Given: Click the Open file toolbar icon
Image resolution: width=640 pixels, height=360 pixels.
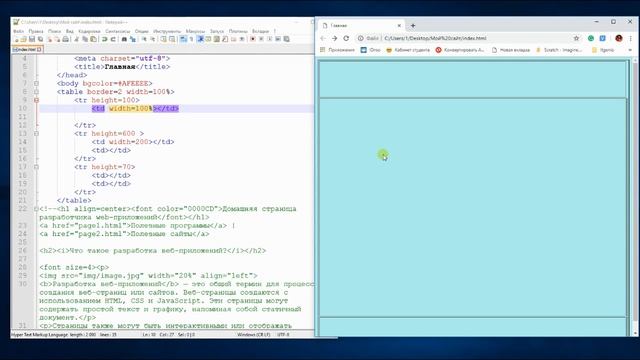Looking at the screenshot, I should [x=24, y=39].
